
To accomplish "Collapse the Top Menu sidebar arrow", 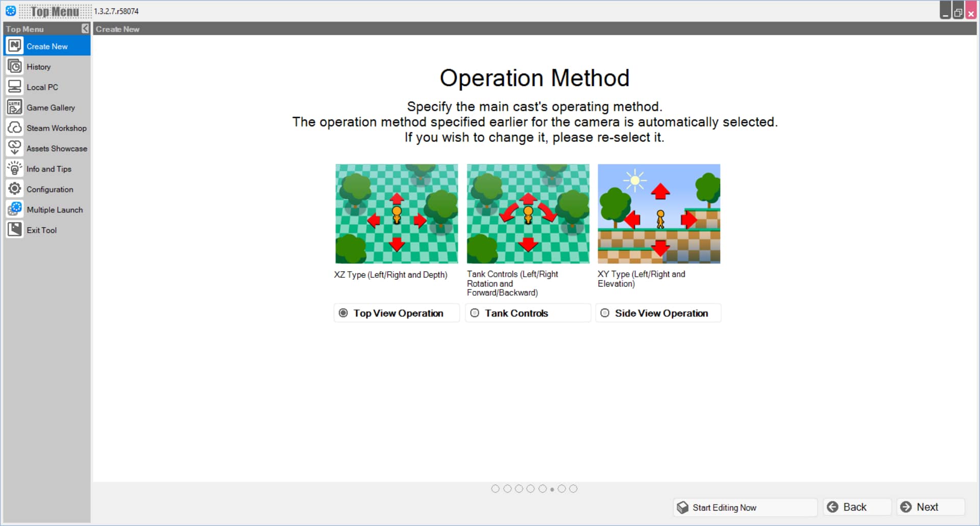I will tap(85, 29).
